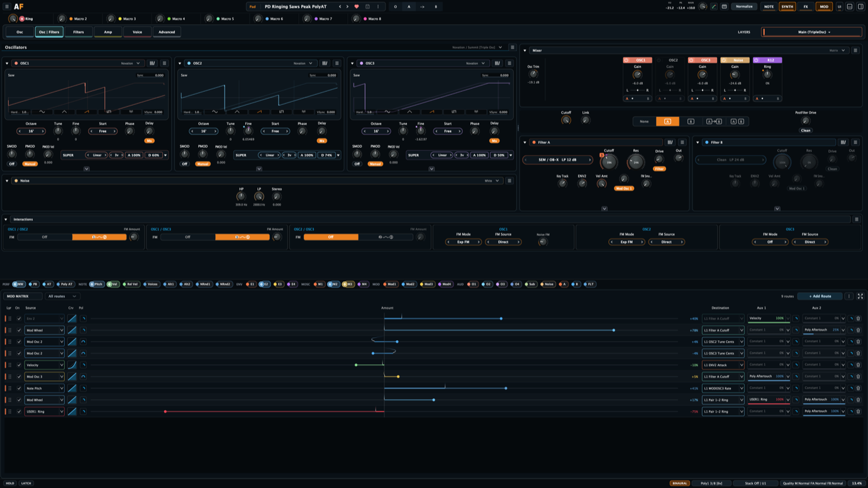Click the NOTE page button
The image size is (868, 488).
tap(769, 7)
